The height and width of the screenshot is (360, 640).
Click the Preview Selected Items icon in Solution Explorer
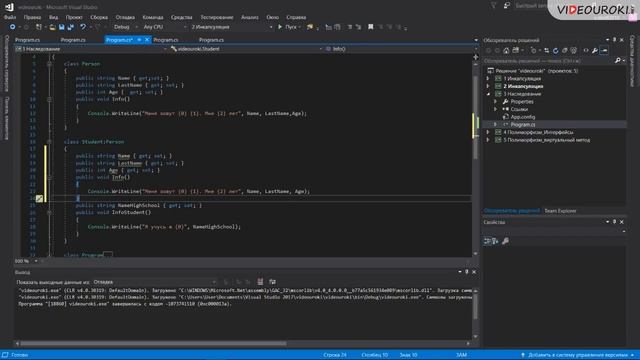(x=604, y=51)
